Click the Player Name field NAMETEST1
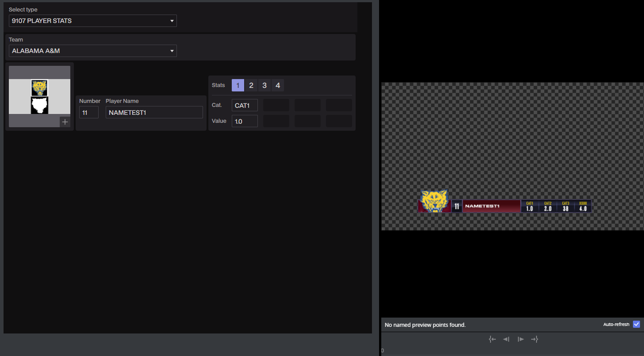The height and width of the screenshot is (356, 644). pos(154,112)
